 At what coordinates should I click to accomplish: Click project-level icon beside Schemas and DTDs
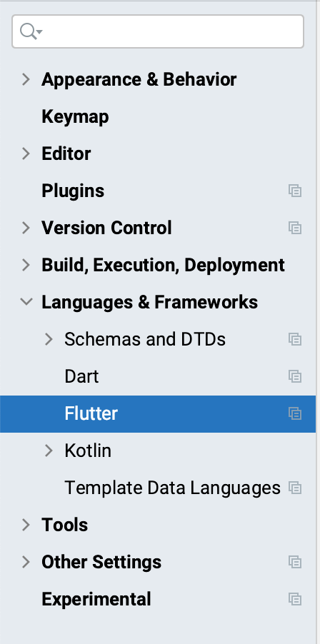[x=295, y=339]
